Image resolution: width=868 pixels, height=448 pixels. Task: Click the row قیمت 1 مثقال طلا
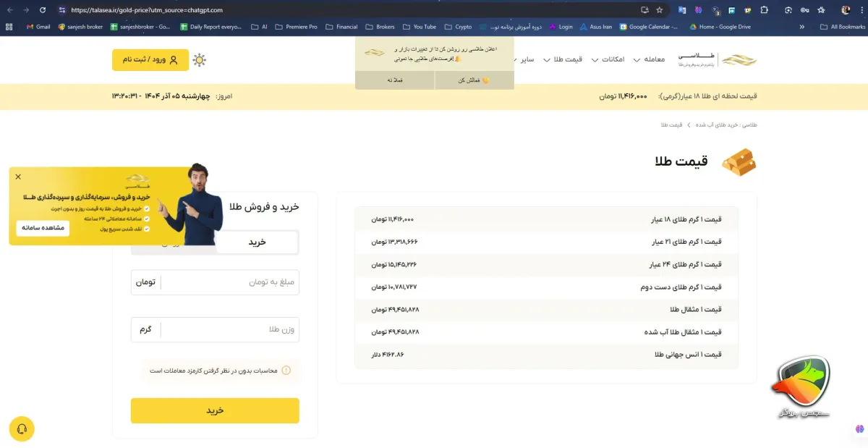coord(546,309)
